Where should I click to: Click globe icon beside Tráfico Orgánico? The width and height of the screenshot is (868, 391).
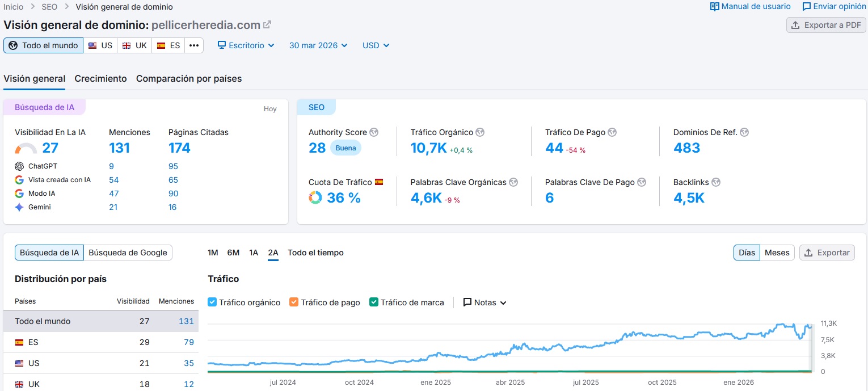point(480,132)
